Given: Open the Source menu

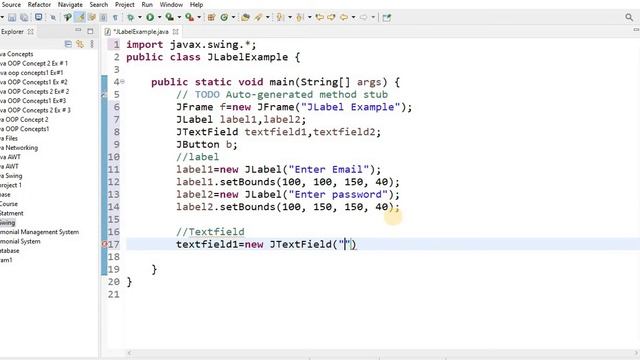Looking at the screenshot, I should pos(11,4).
